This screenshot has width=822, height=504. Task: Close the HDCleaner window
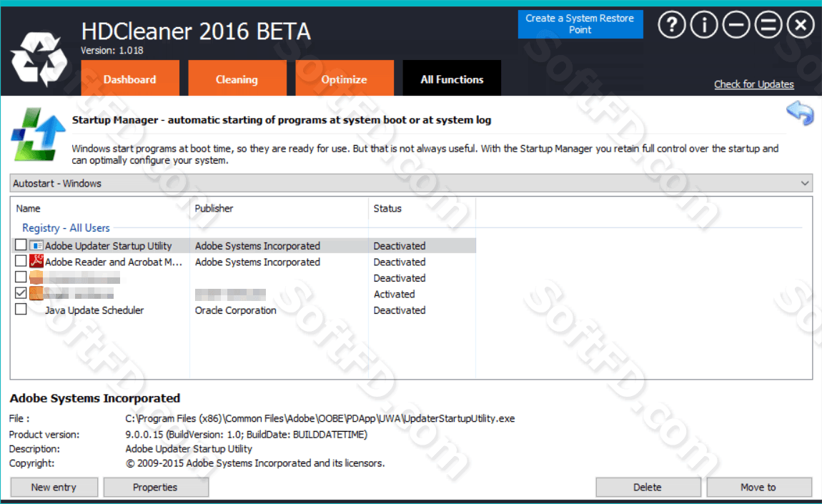click(x=801, y=24)
